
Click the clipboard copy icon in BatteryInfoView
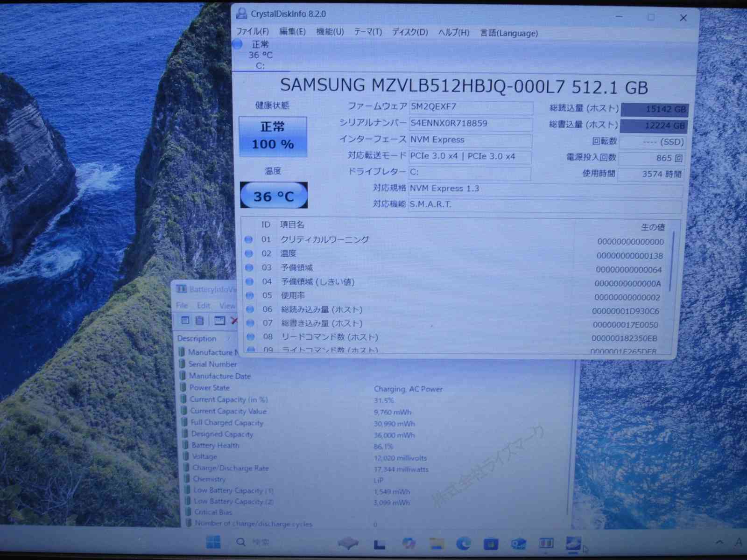click(x=199, y=321)
